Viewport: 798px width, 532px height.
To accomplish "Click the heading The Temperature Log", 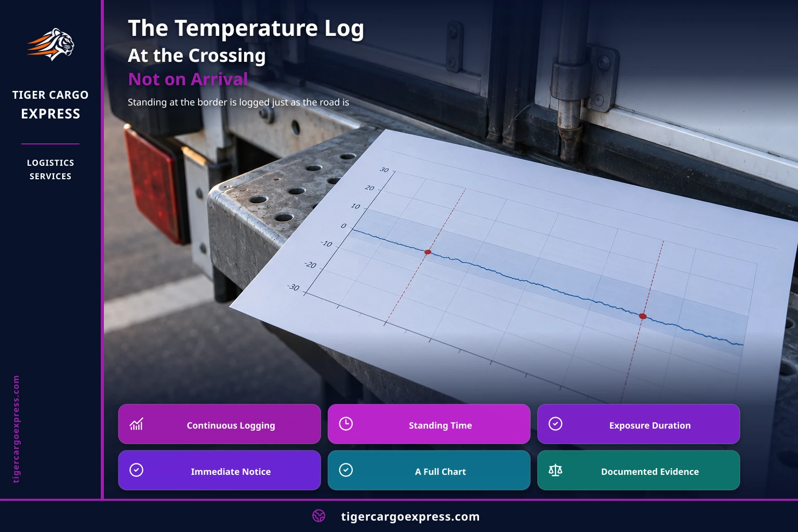I will coord(246,29).
